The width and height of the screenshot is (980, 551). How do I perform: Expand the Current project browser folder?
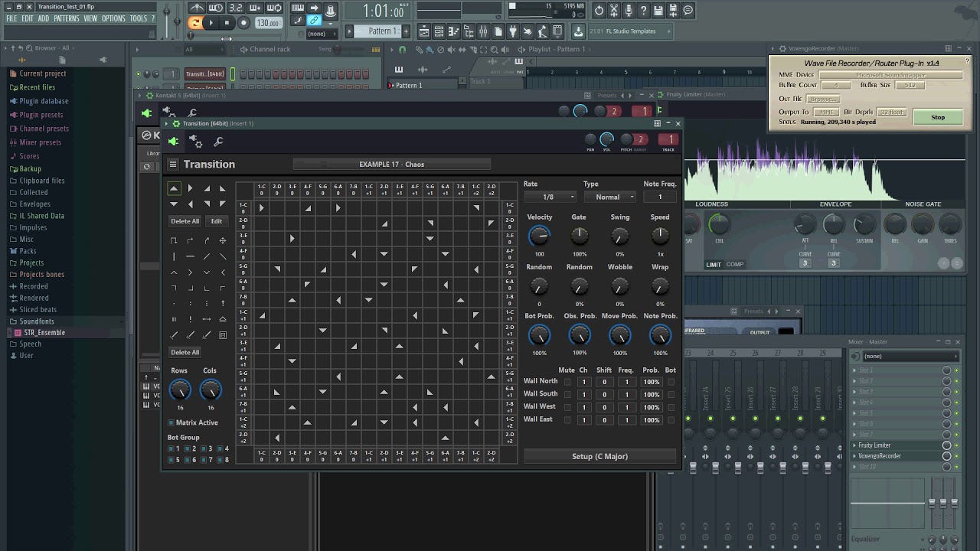pos(43,74)
